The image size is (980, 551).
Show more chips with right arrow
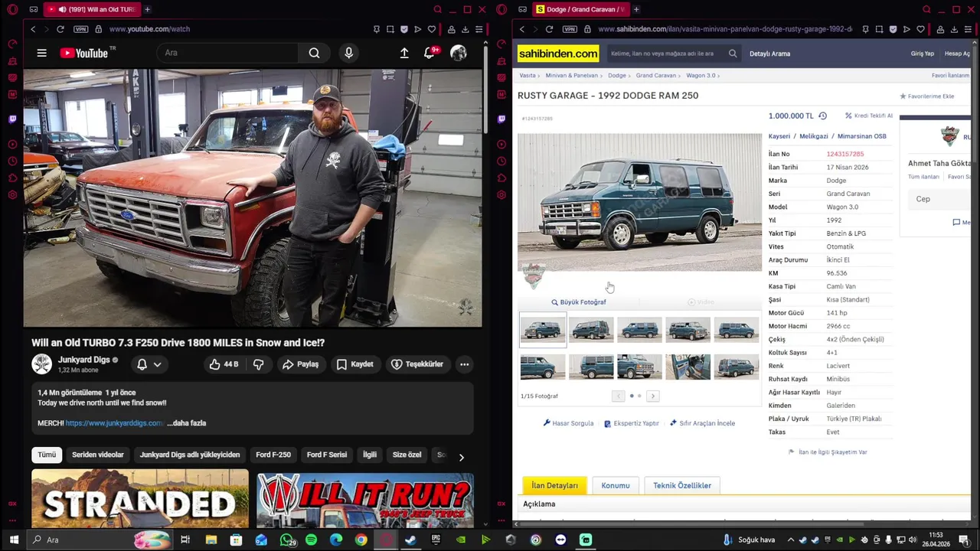coord(461,457)
